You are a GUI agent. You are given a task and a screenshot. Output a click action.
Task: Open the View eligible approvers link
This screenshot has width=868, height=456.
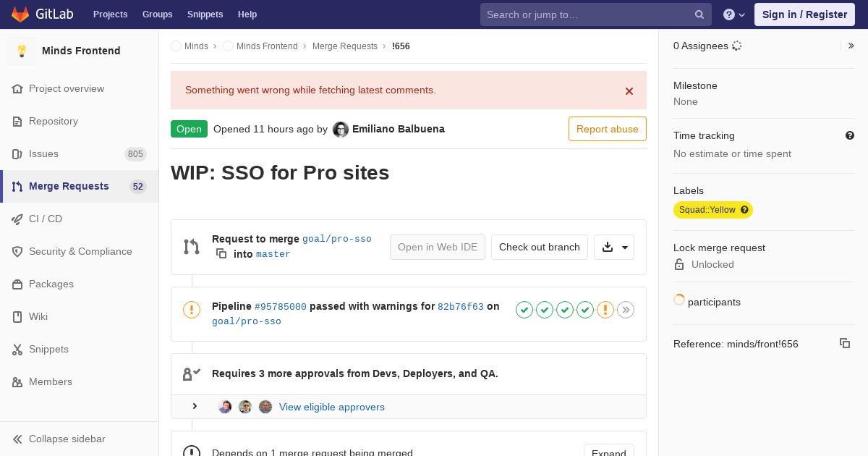(332, 407)
